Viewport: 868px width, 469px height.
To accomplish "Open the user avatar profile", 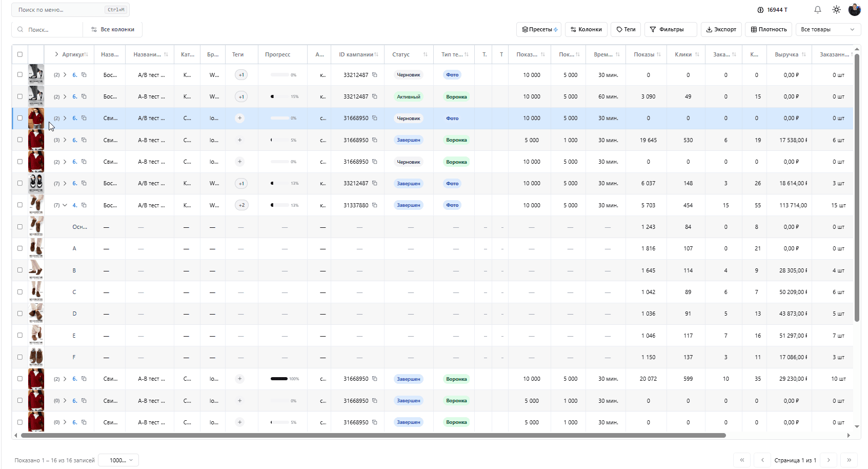I will click(x=854, y=10).
